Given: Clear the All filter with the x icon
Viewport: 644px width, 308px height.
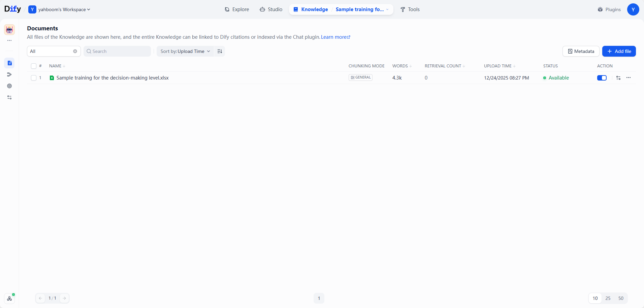Looking at the screenshot, I should 75,51.
